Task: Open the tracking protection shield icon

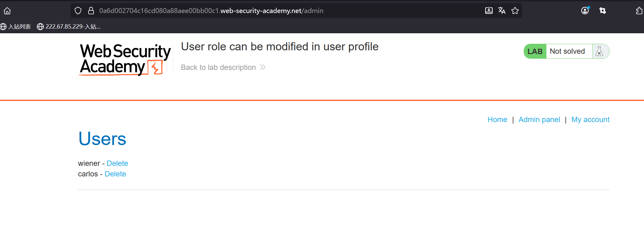Action: 78,11
